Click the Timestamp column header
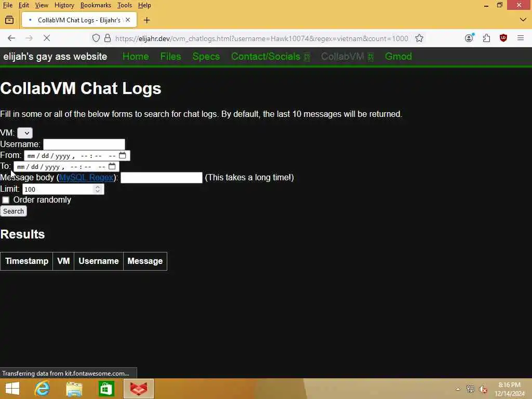 pos(26,261)
